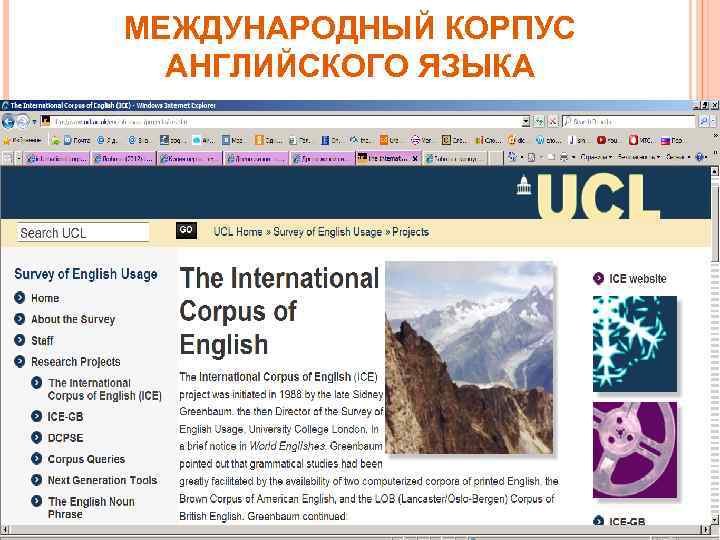Open the recent pages dropdown arrow

[34, 123]
